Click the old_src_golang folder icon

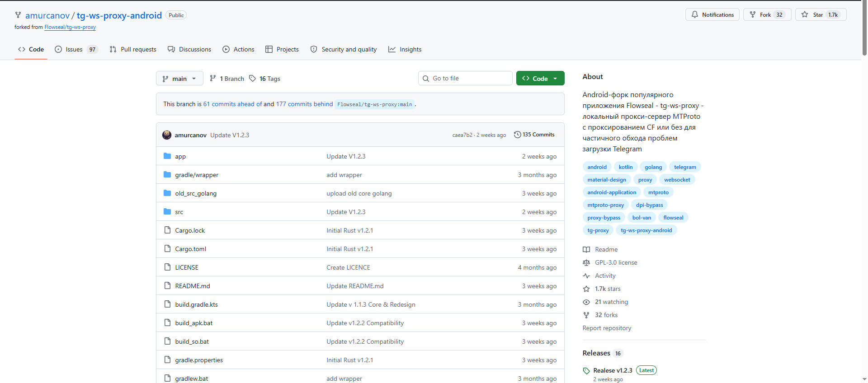pos(167,193)
